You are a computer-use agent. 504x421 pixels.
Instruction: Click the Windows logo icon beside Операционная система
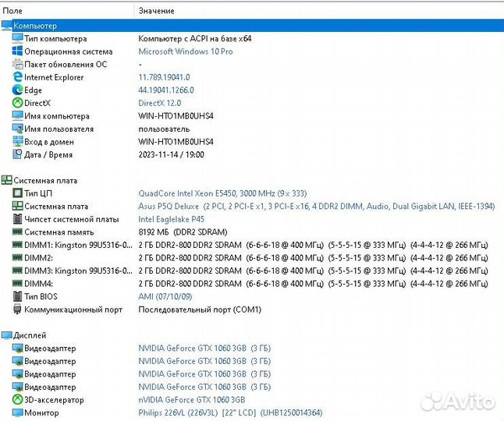pos(17,51)
